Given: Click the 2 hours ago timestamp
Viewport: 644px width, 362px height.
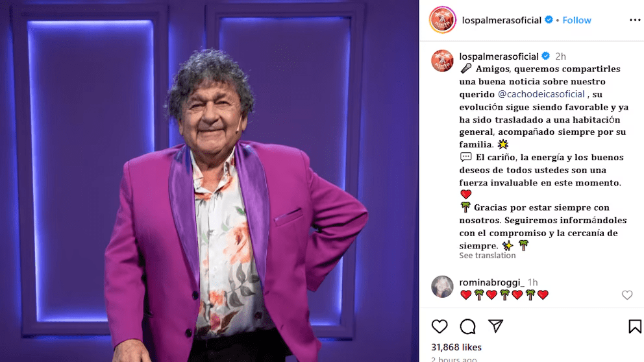Looking at the screenshot, I should click(454, 359).
